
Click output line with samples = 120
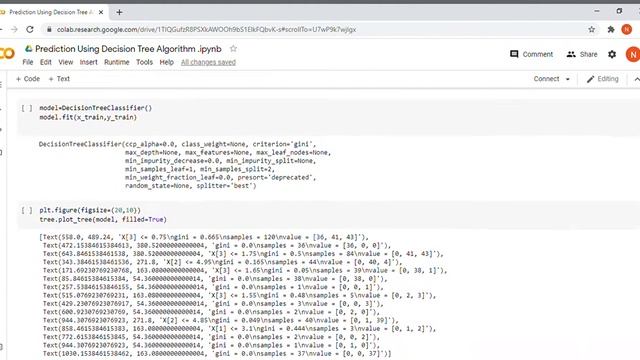(204, 237)
